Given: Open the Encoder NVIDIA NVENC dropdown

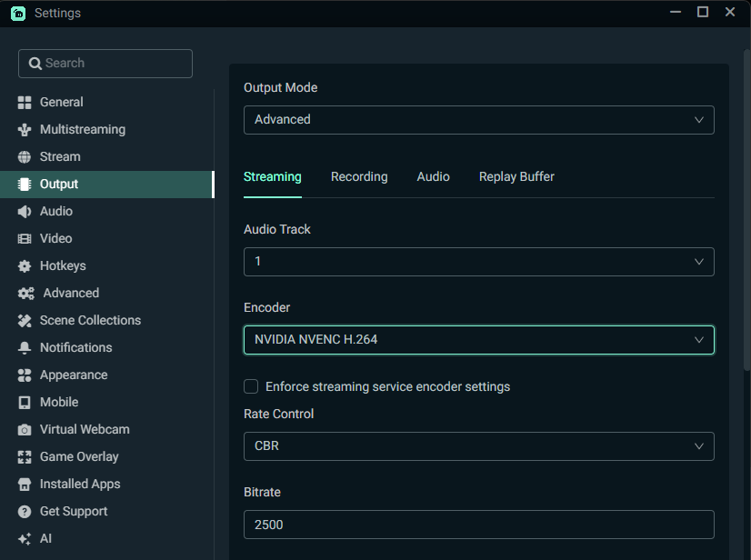Looking at the screenshot, I should pos(478,340).
